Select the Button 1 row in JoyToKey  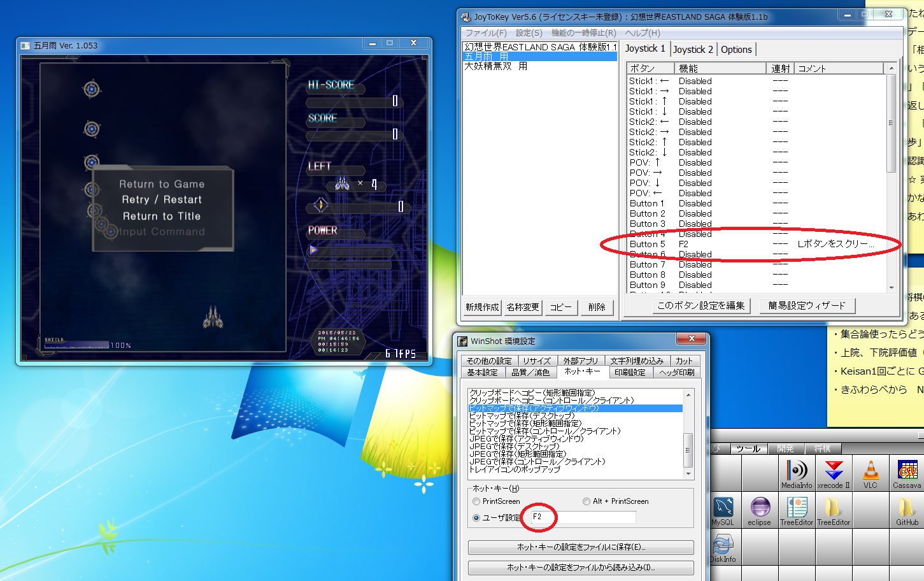[x=755, y=203]
